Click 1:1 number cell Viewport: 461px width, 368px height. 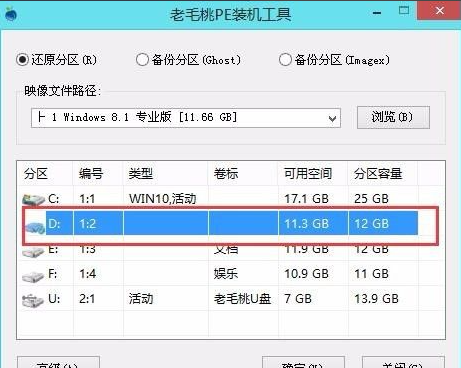click(87, 199)
